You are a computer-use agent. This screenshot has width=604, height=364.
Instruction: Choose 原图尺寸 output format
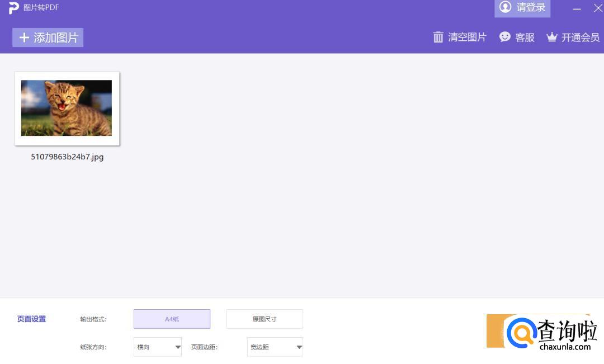[265, 319]
